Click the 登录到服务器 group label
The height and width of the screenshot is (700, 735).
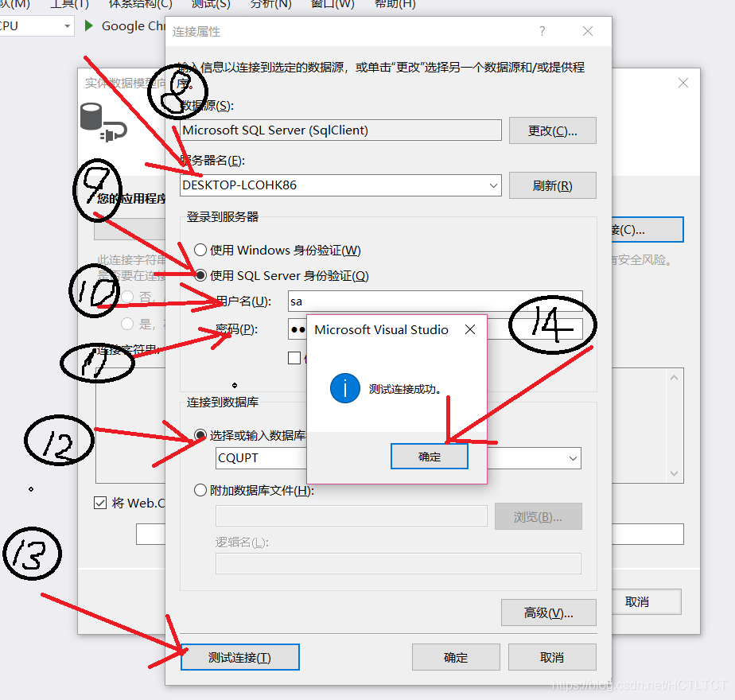pos(223,217)
